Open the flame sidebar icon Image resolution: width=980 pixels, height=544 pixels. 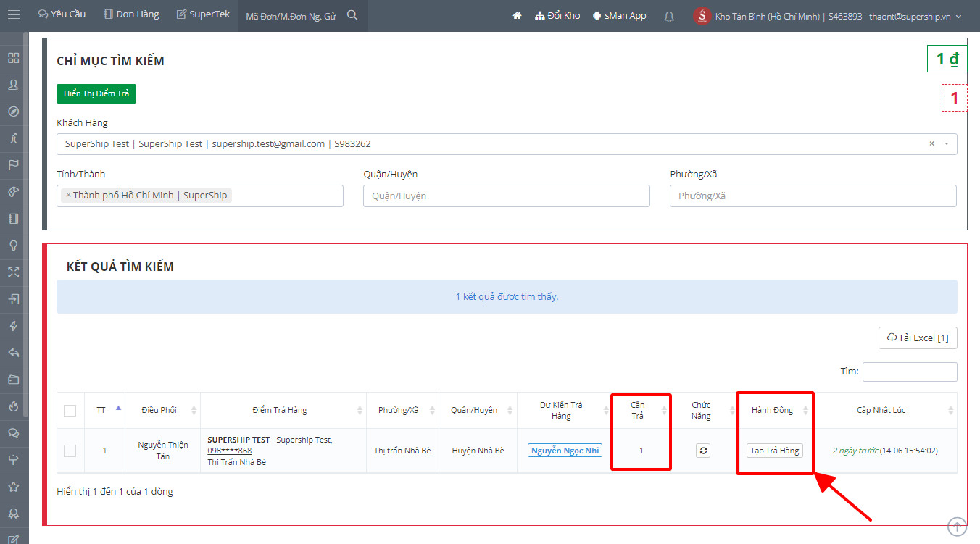pyautogui.click(x=13, y=406)
